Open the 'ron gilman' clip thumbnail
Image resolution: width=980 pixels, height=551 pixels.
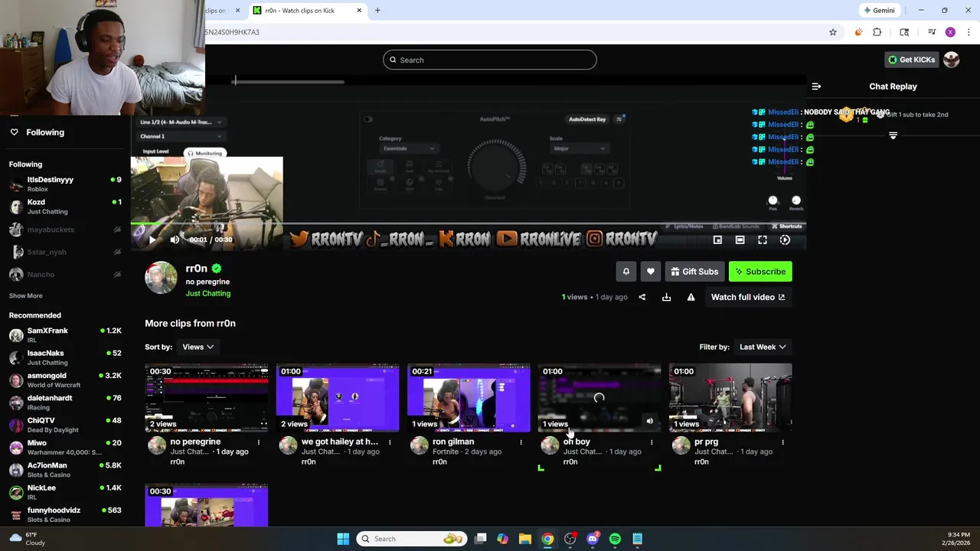point(469,398)
